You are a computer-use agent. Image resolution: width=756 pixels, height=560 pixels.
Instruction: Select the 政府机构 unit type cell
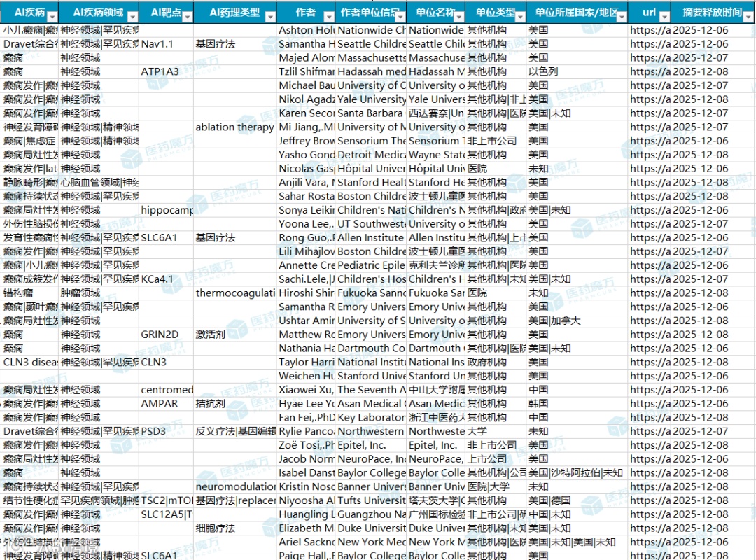[496, 362]
